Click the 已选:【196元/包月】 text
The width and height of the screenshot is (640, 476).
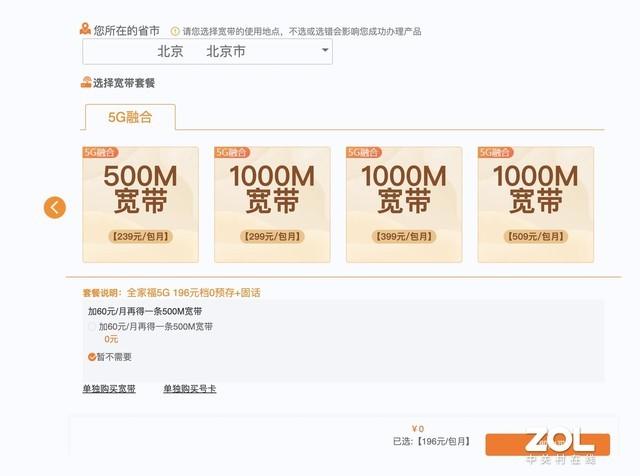tap(432, 441)
